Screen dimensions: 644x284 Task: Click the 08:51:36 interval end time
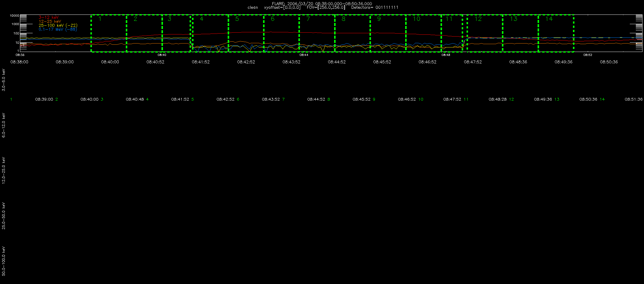(634, 99)
